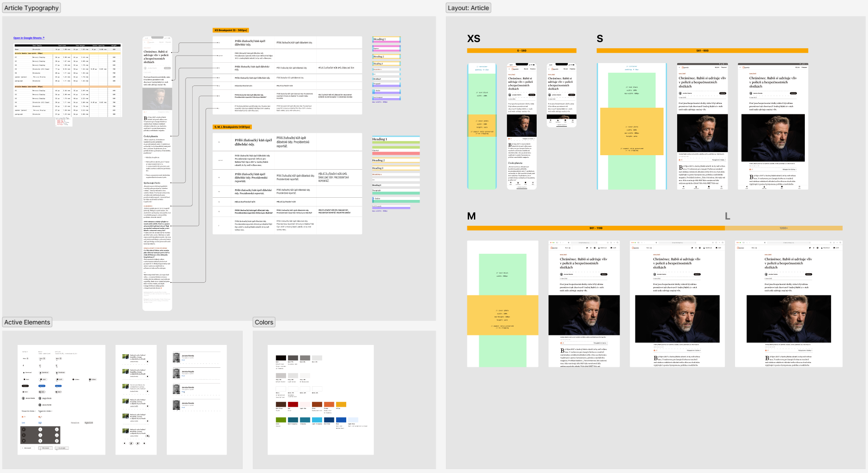868x473 pixels.
Task: Expand the Další příspěvek dropdown button
Action: (x=28, y=449)
